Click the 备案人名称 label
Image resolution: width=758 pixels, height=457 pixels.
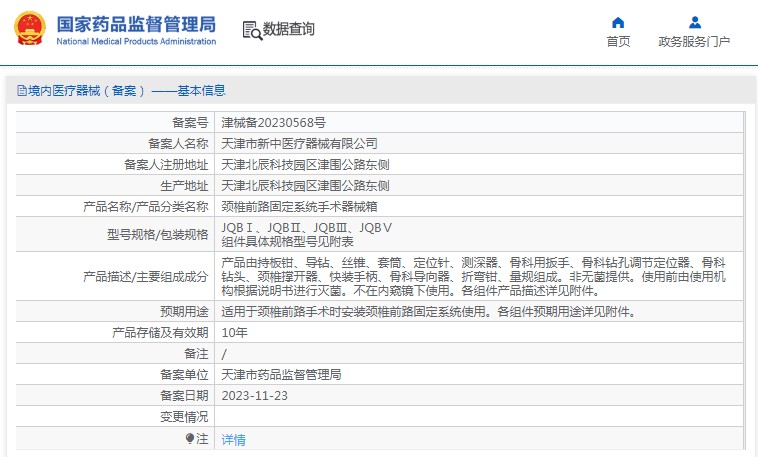178,144
